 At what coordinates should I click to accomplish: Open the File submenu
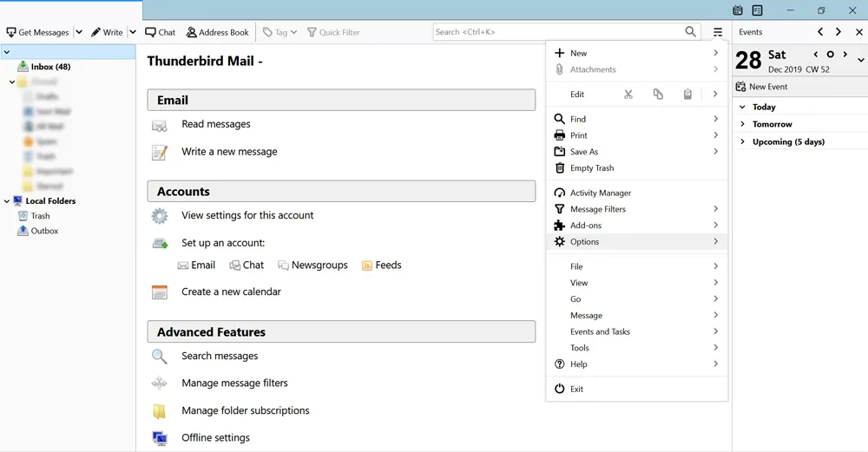point(636,266)
